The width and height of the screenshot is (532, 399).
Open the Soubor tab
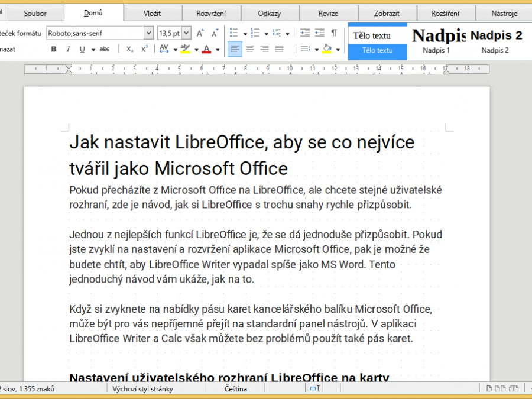35,14
